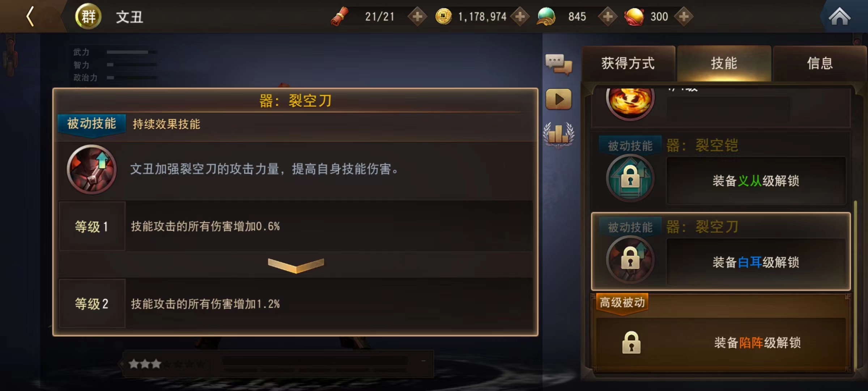Select the 技能 tab

724,63
